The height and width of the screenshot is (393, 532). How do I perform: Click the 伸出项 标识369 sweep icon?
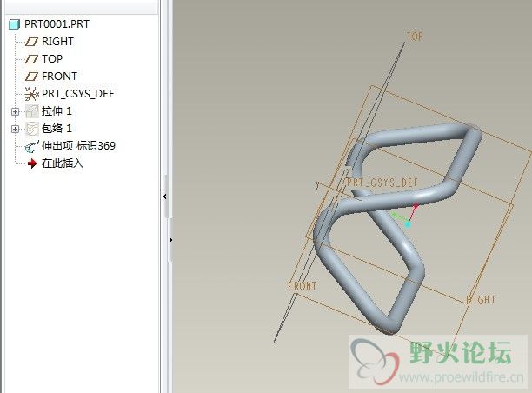(32, 147)
